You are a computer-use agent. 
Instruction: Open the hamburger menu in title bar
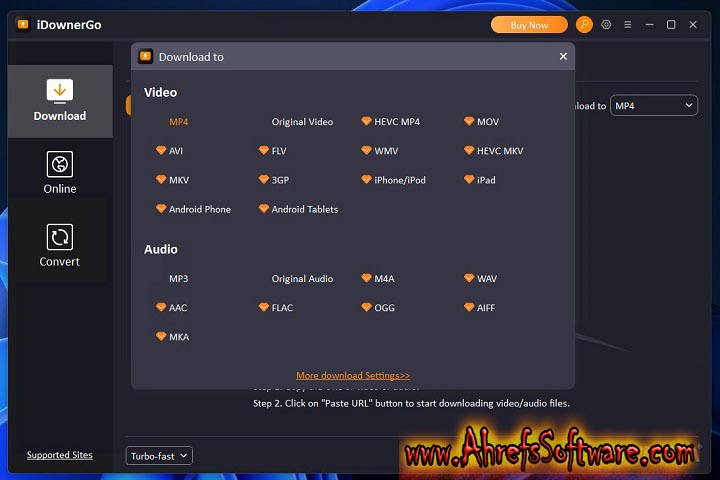point(627,25)
